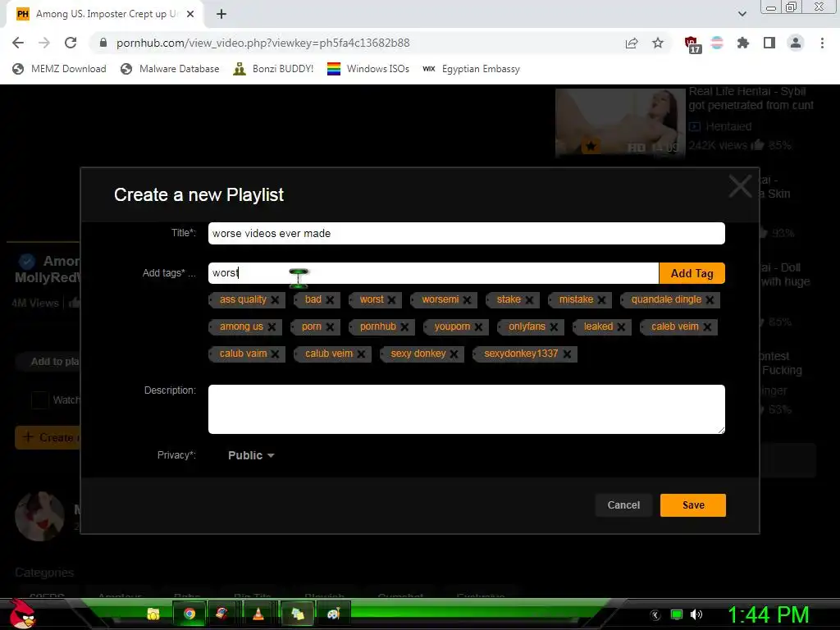Remove the 'onlyfans' tag
The image size is (840, 630).
click(554, 326)
